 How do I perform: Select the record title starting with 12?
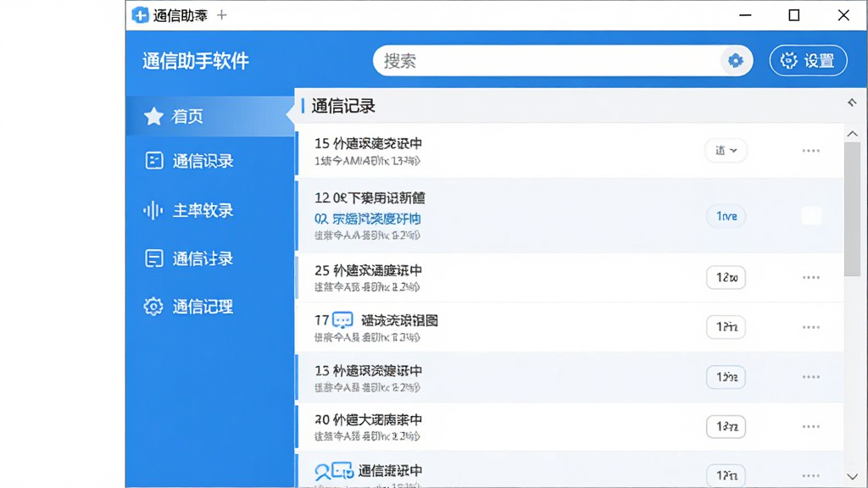coord(370,198)
